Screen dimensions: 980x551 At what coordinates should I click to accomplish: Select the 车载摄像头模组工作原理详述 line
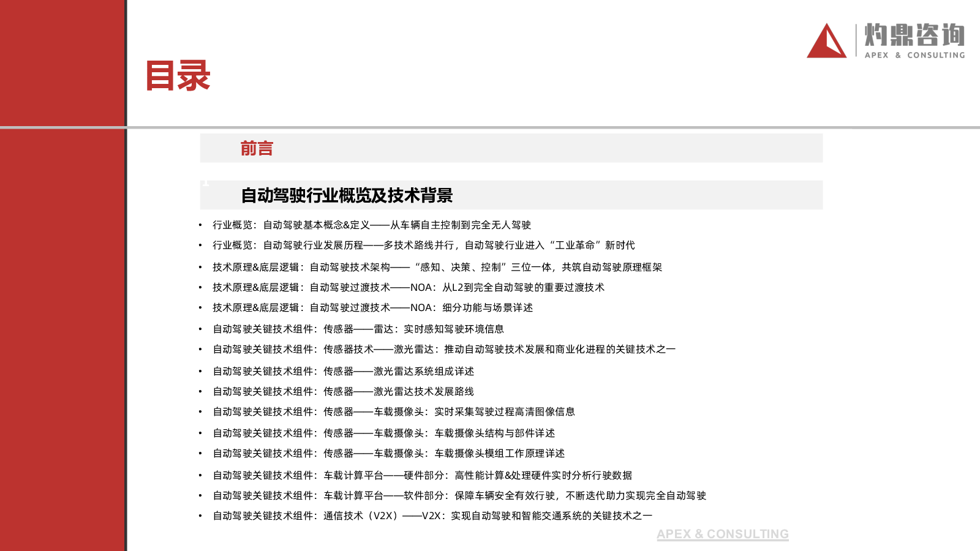[x=389, y=454]
